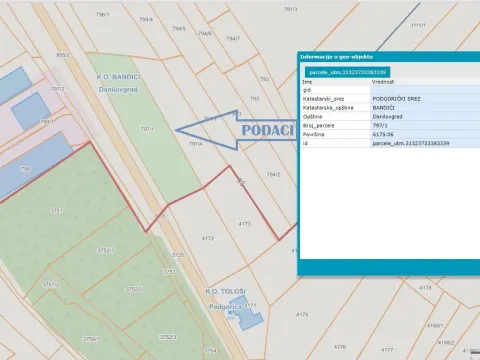
Task: Click parcel label 3753
Action: [x=169, y=272]
